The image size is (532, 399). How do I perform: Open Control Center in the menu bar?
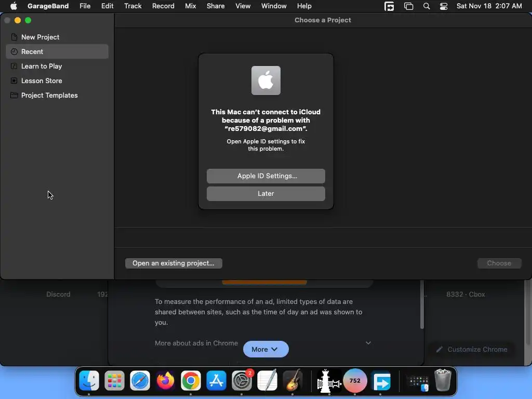[x=444, y=6]
